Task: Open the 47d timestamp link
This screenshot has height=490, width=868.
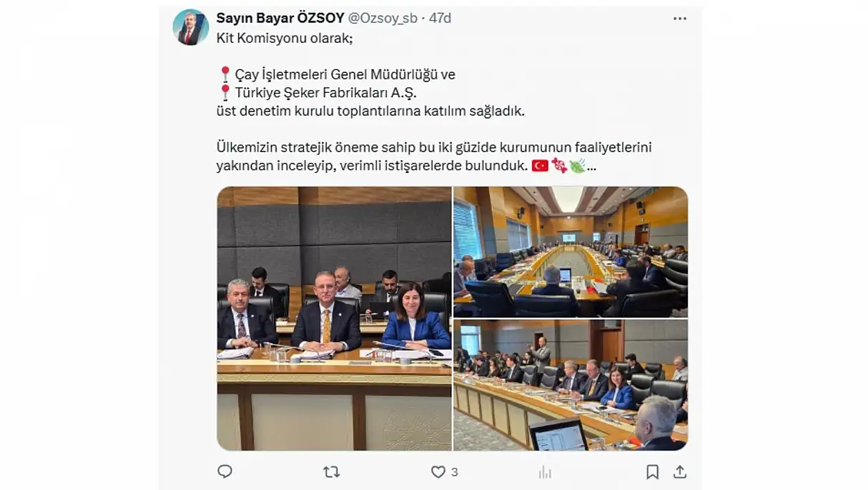Action: (x=440, y=19)
